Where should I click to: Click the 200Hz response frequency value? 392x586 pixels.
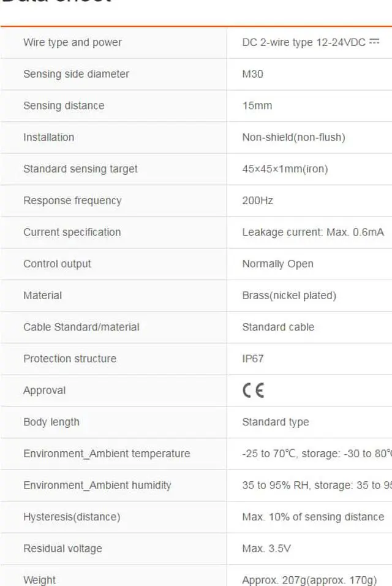pos(257,200)
